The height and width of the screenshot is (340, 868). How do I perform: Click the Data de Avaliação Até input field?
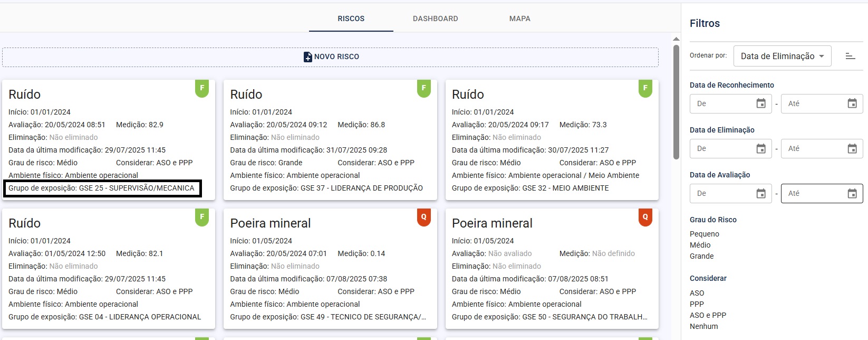[814, 194]
